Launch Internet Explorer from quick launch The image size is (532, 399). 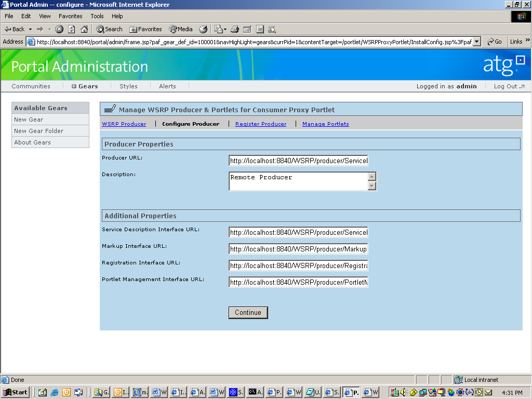pyautogui.click(x=54, y=393)
